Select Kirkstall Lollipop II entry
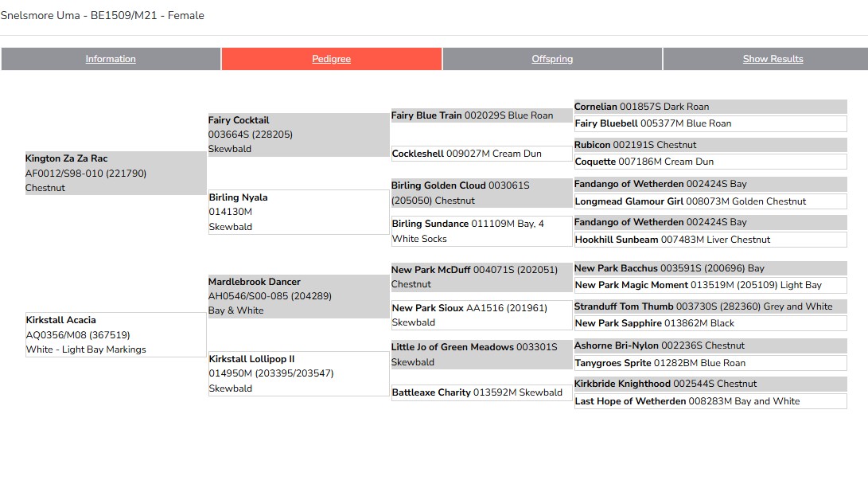Viewport: 868px width, 484px height. click(x=251, y=359)
